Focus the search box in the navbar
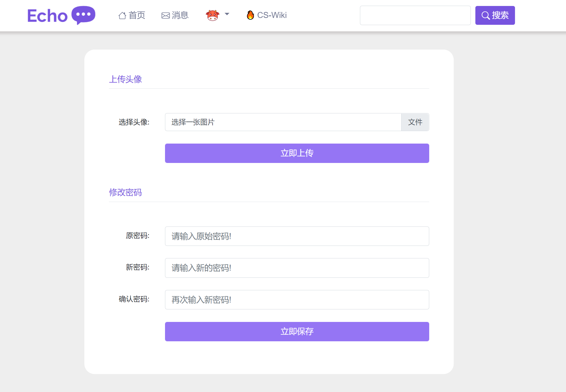Image resolution: width=566 pixels, height=392 pixels. tap(415, 15)
